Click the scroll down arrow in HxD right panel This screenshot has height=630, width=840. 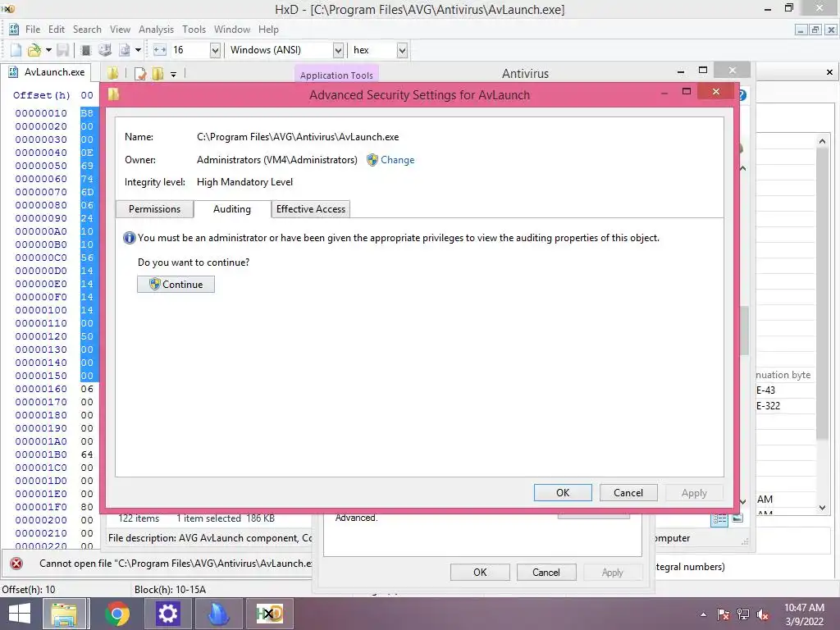click(822, 507)
